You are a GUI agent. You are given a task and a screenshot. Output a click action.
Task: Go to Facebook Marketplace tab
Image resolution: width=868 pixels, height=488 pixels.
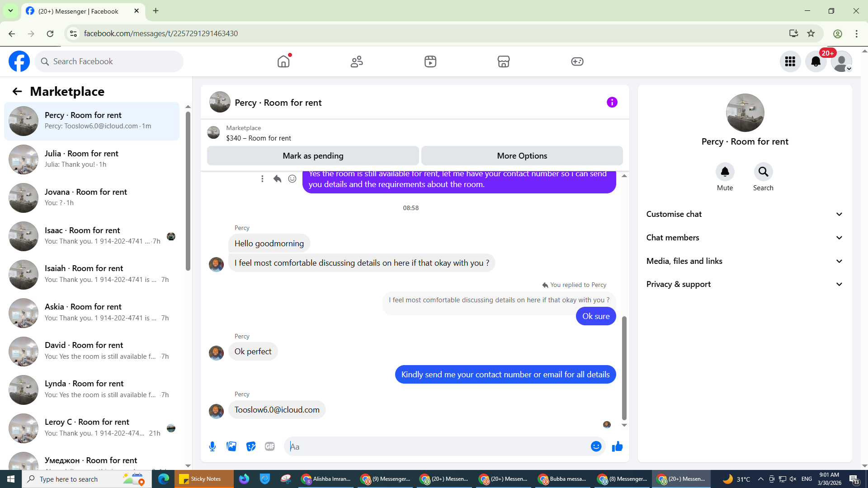click(503, 61)
